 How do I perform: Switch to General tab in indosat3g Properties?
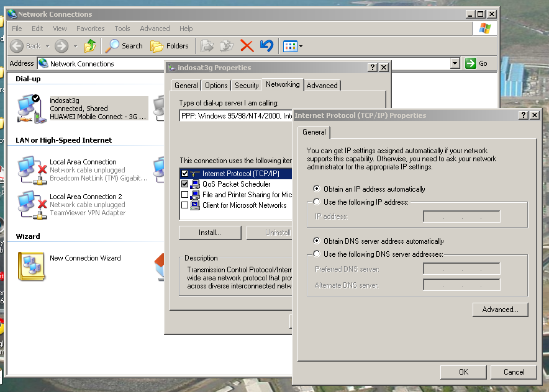coord(186,86)
